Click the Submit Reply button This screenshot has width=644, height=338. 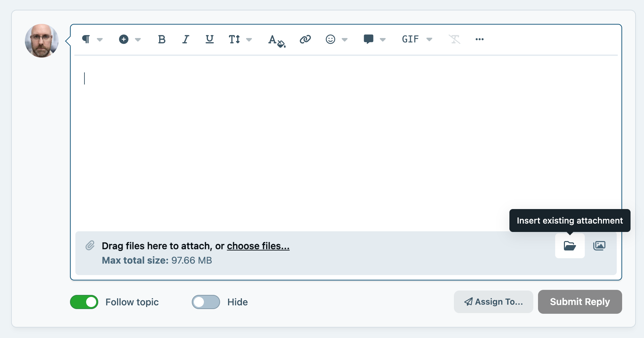580,302
